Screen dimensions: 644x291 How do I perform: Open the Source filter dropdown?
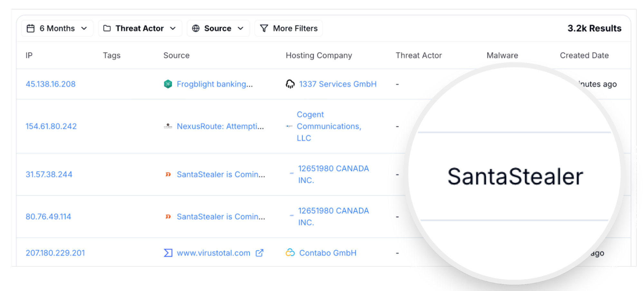[218, 28]
